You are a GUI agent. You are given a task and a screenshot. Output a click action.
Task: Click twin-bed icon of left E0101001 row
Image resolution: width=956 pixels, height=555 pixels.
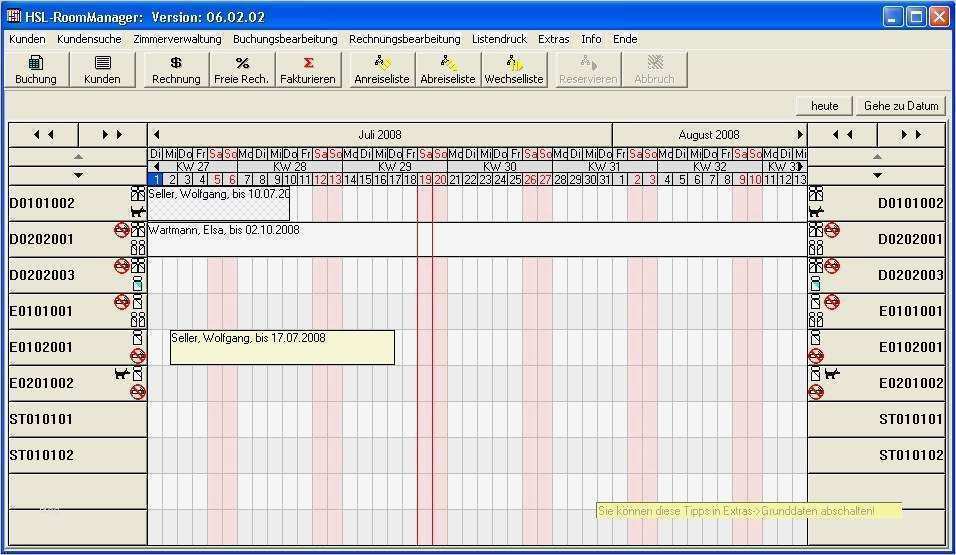click(138, 319)
